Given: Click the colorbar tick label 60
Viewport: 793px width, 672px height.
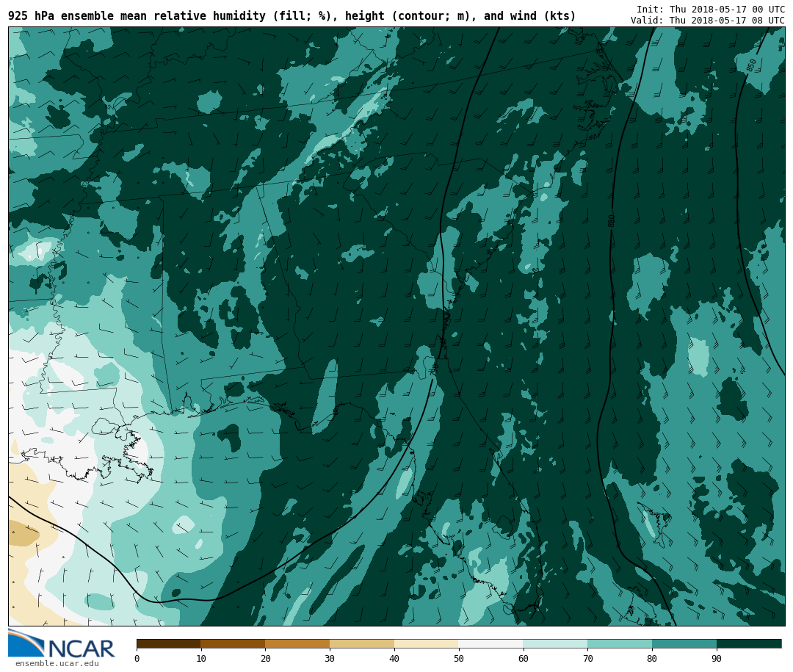Looking at the screenshot, I should pyautogui.click(x=524, y=658).
